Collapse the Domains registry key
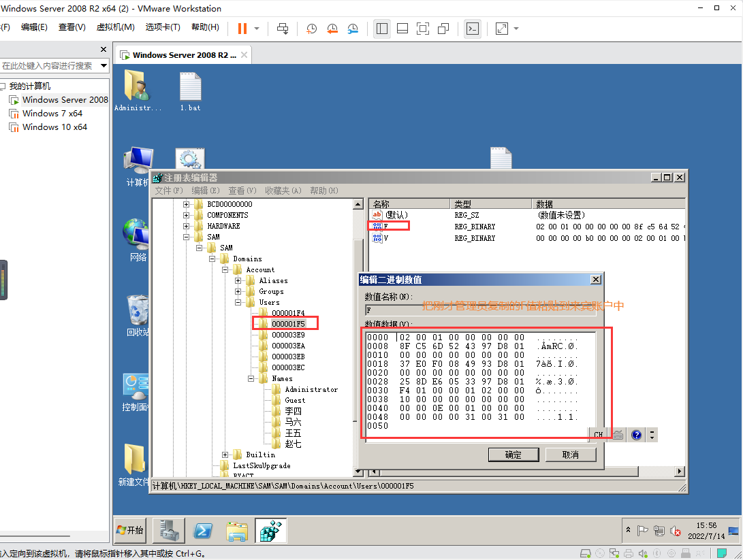Viewport: 743px width, 560px height. click(212, 259)
